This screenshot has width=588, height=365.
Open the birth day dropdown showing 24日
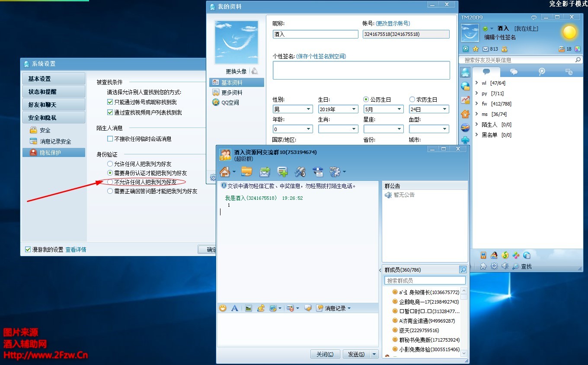coord(429,109)
